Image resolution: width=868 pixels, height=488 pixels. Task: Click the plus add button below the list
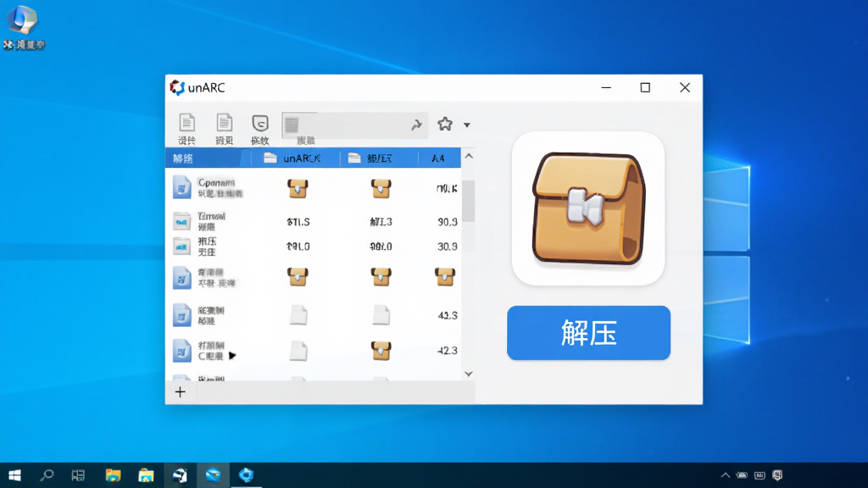pos(180,392)
